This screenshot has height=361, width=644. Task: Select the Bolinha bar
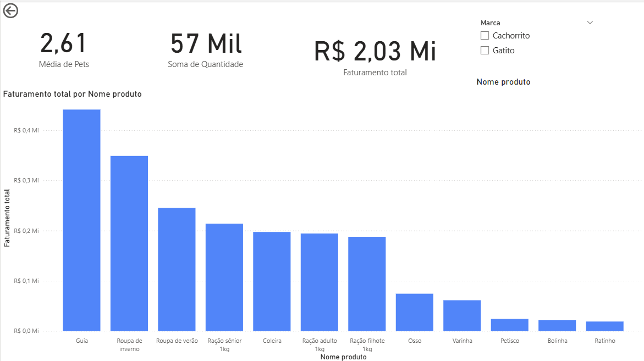tap(557, 325)
